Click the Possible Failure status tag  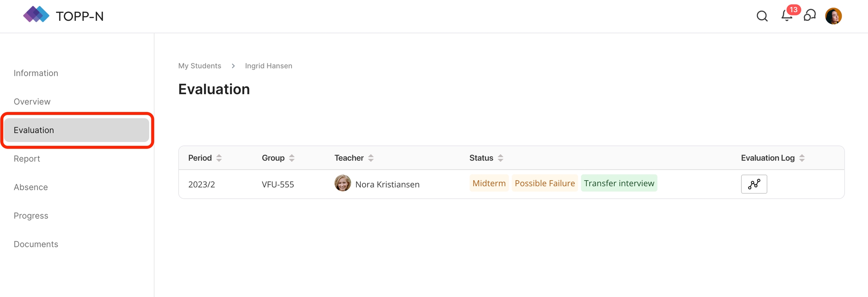(544, 183)
